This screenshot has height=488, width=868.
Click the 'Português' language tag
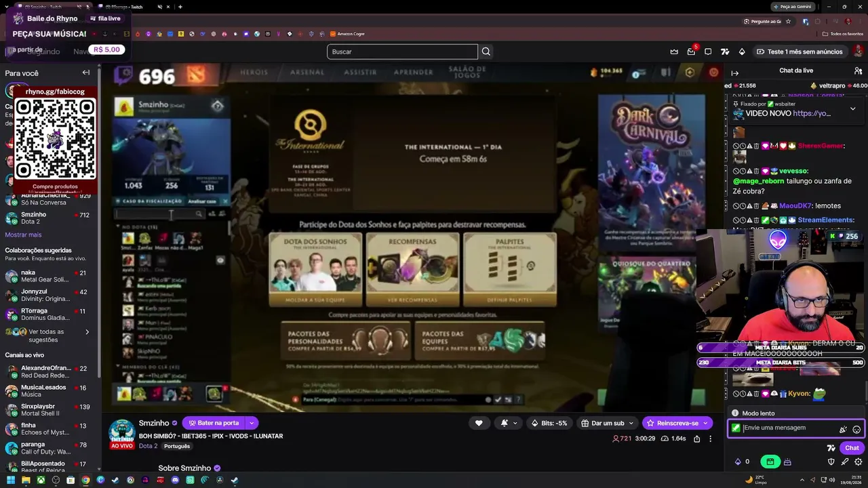[177, 446]
